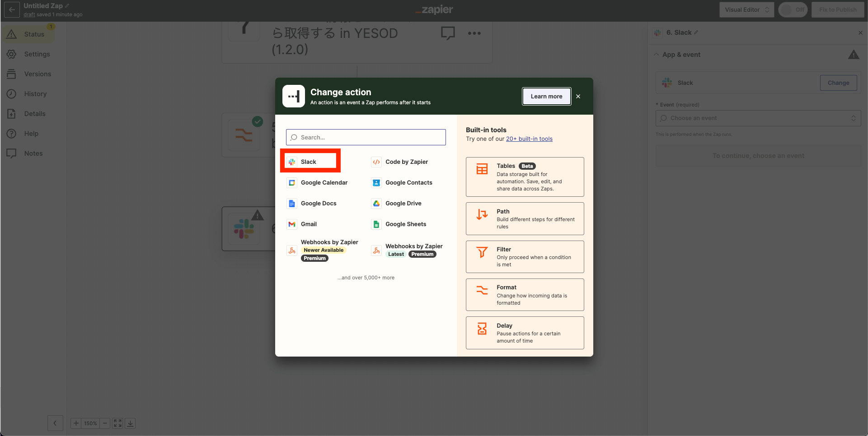868x436 pixels.
Task: Select Code by Zapier app
Action: coord(399,162)
